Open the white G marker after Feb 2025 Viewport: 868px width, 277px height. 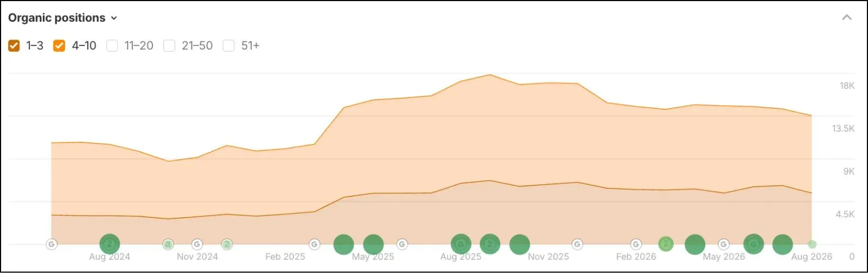[315, 244]
